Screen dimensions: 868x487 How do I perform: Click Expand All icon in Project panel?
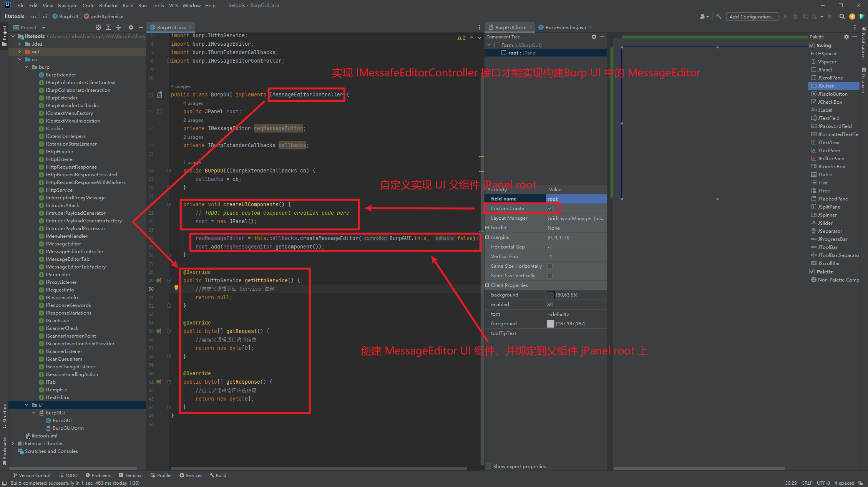[108, 27]
